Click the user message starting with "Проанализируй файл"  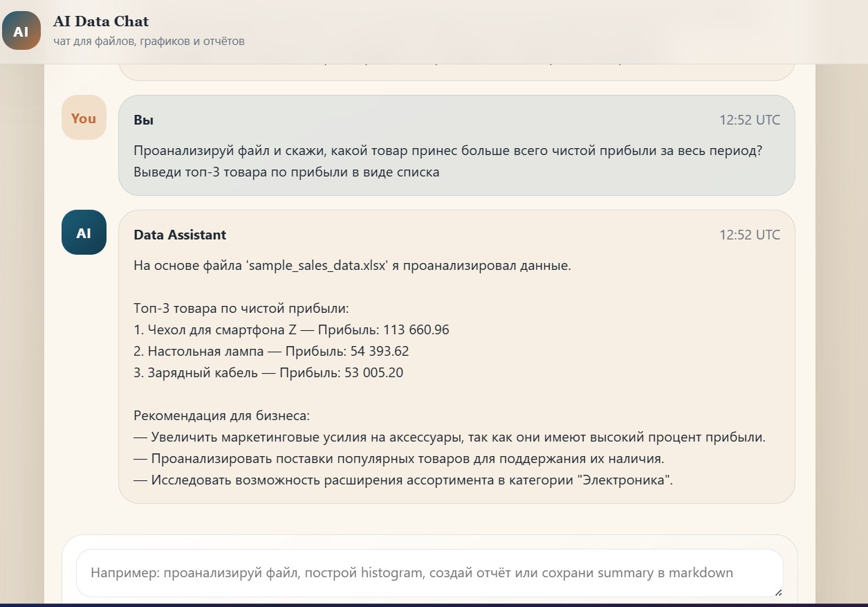coord(447,161)
